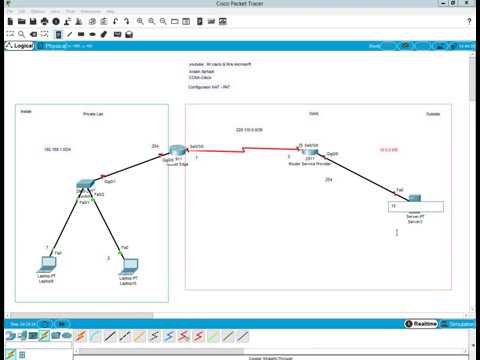The image size is (480, 360).
Task: Open the Options menu
Action: [38, 11]
